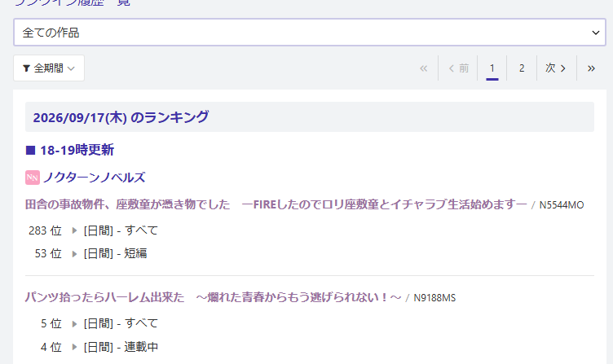Click the [日間] - 連載中 ranking entry

click(121, 347)
